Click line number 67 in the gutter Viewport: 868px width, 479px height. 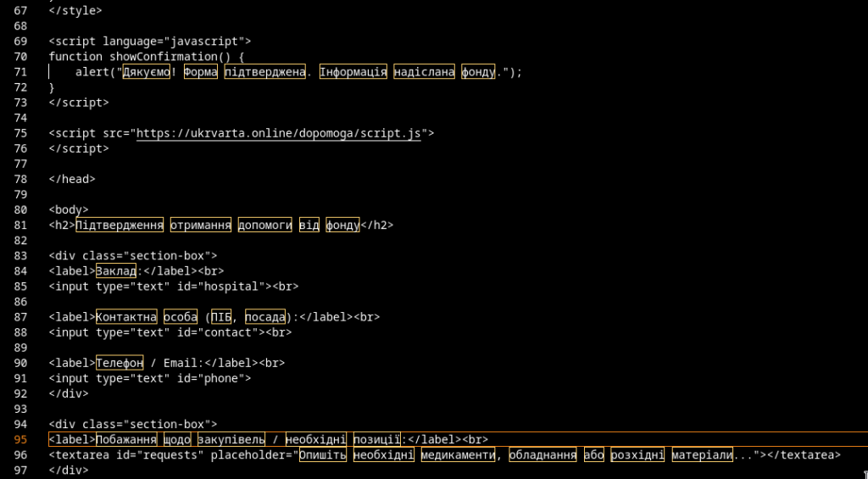coord(20,10)
